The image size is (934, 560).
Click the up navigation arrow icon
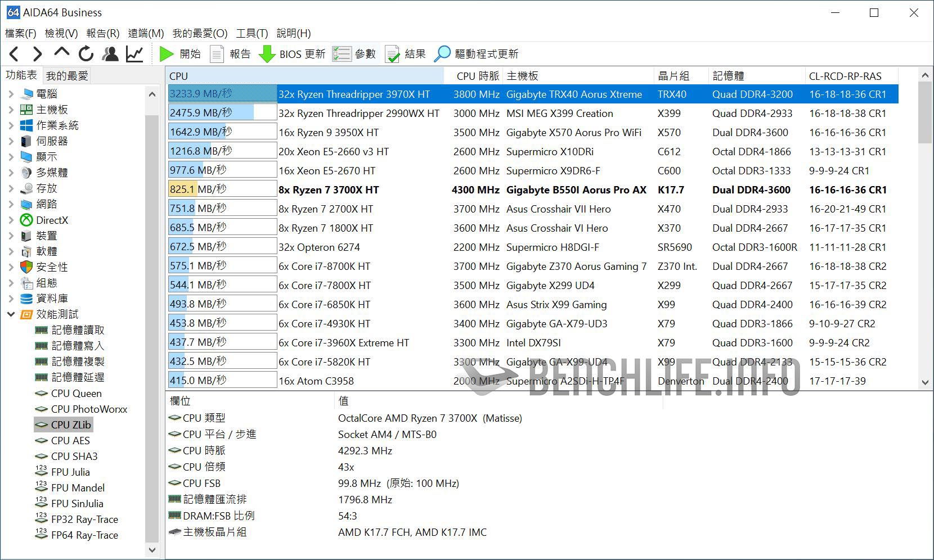[x=61, y=53]
